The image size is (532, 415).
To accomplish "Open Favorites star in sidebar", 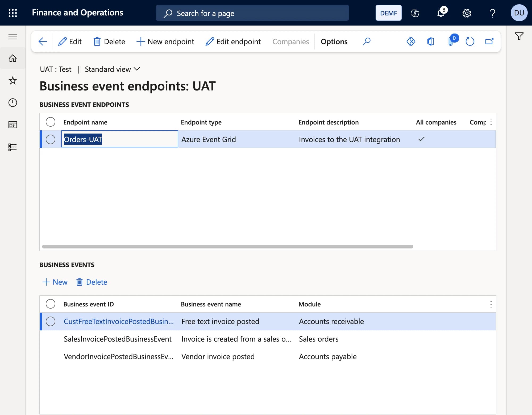I will point(13,80).
